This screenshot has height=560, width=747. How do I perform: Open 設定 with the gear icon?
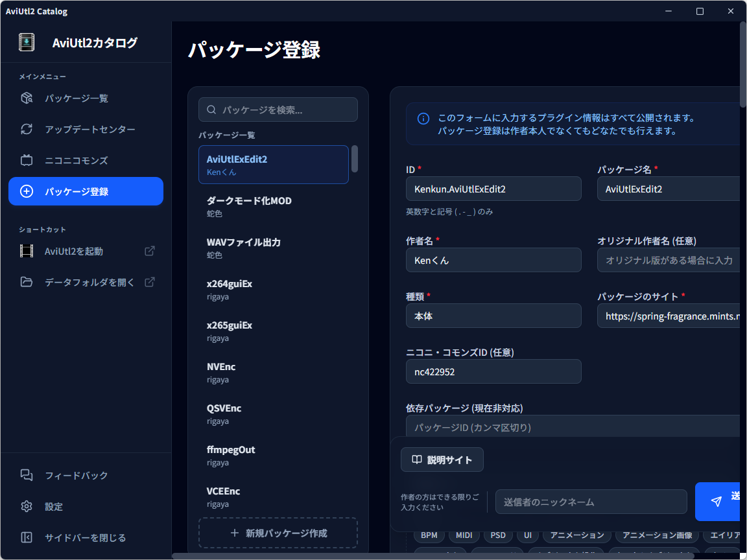(26, 506)
